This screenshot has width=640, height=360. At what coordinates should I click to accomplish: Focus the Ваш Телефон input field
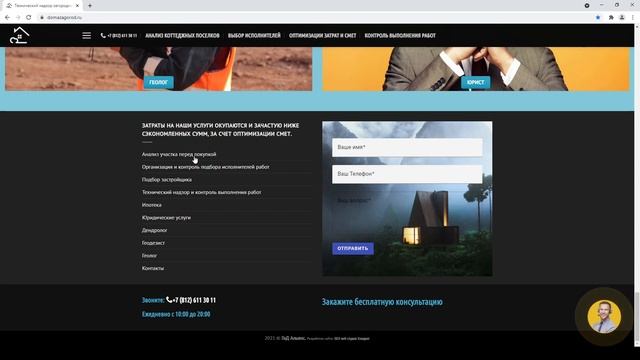[407, 174]
